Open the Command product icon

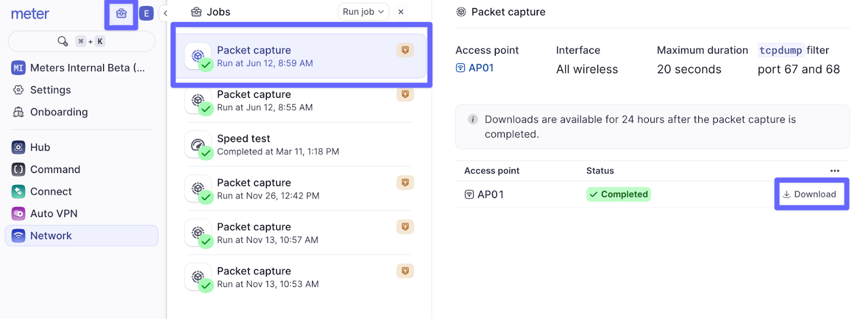pyautogui.click(x=18, y=170)
